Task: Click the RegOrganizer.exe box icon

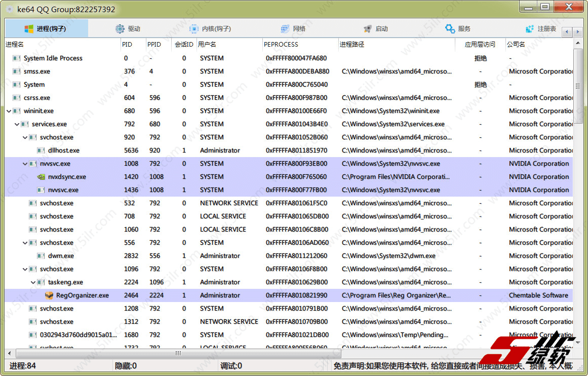Action: [x=49, y=295]
